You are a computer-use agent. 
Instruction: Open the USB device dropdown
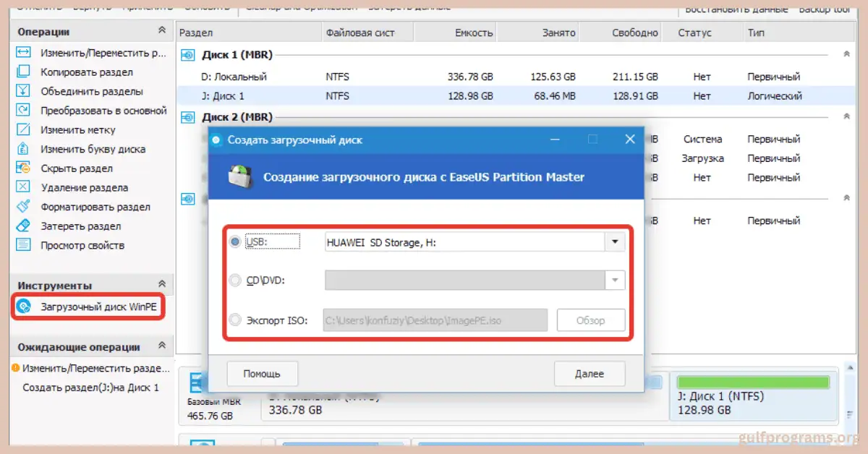614,241
